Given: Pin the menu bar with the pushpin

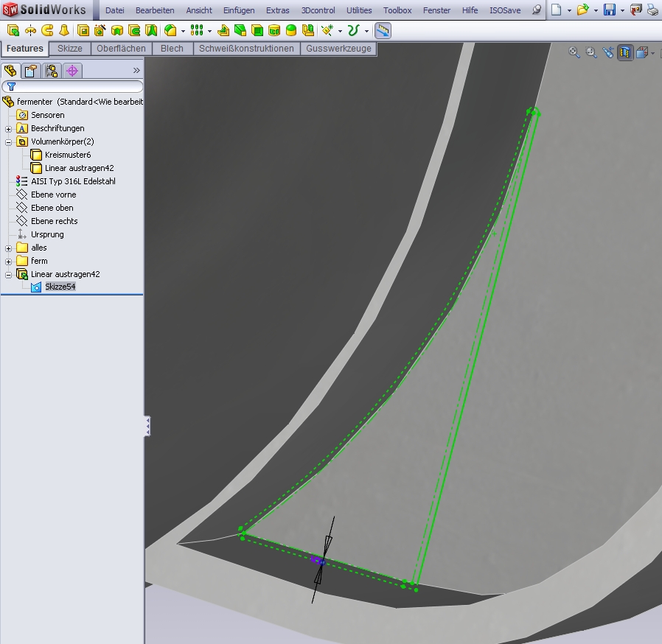Looking at the screenshot, I should click(x=536, y=10).
